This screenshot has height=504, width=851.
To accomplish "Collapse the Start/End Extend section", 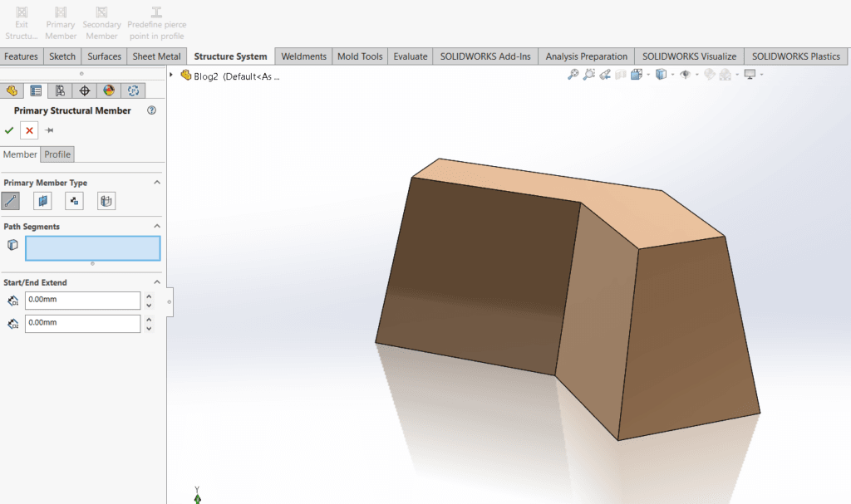I will point(155,282).
